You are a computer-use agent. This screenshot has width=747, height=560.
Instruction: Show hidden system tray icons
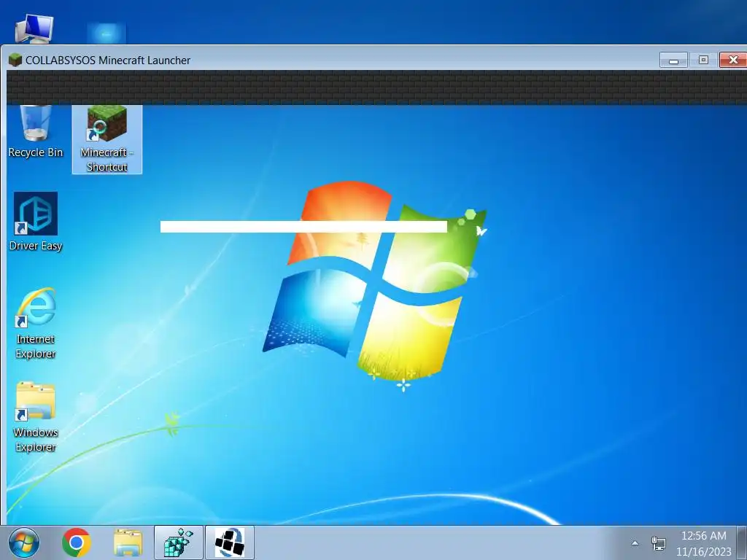click(x=635, y=542)
